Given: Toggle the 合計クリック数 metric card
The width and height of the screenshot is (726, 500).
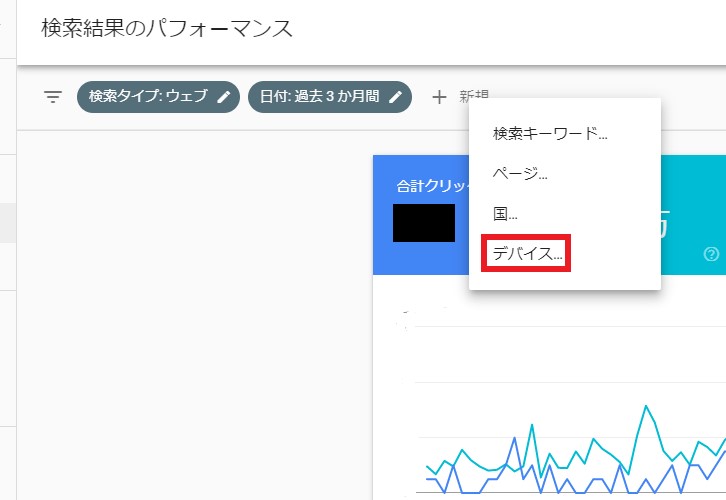Looking at the screenshot, I should pyautogui.click(x=421, y=215).
